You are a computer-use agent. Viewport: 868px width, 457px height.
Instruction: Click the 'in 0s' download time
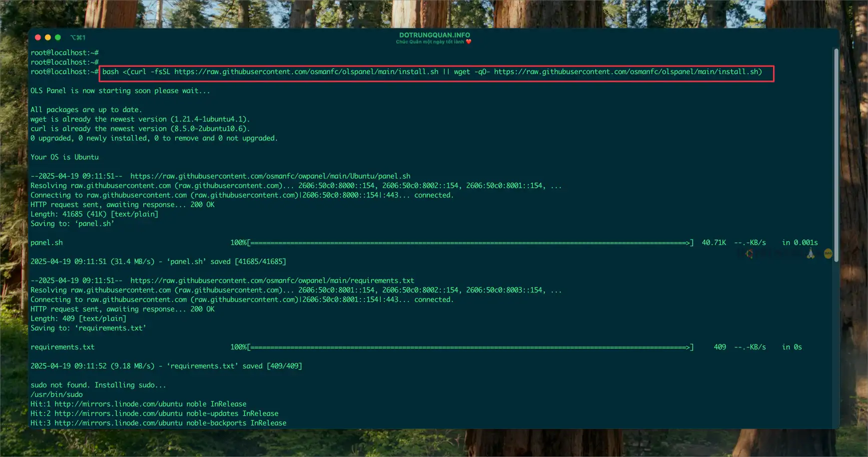tap(792, 347)
